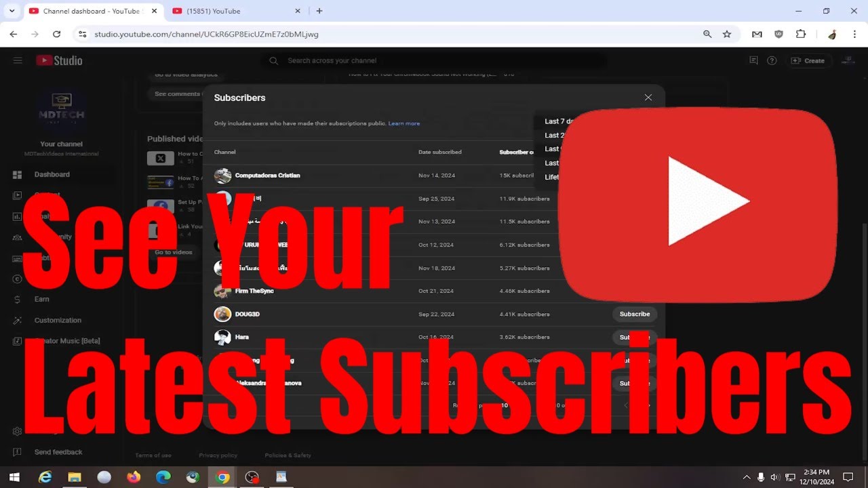Open the Create button menu
Viewport: 868px width, 488px height.
pyautogui.click(x=808, y=60)
